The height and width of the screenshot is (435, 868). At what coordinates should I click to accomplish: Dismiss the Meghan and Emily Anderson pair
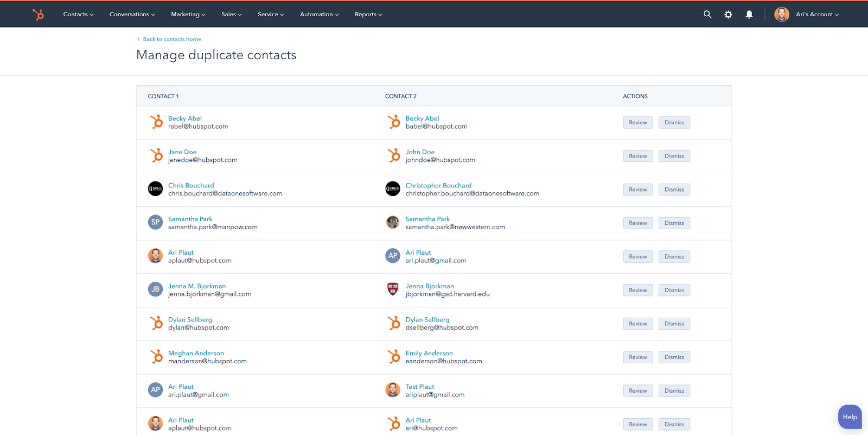coord(674,357)
